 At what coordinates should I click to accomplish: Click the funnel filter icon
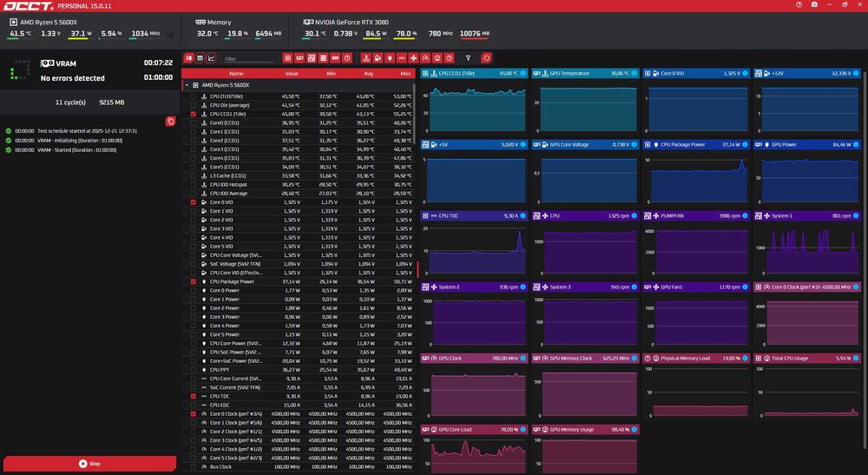[468, 58]
